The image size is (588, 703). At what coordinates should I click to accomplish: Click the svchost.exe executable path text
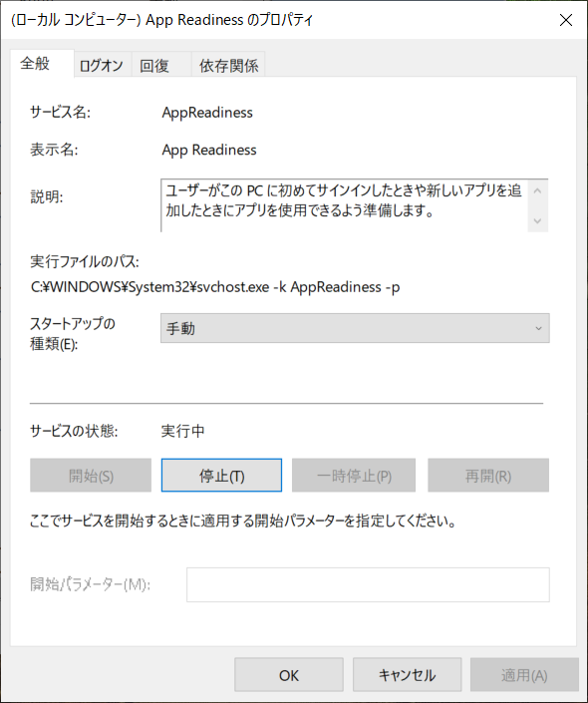(x=215, y=287)
